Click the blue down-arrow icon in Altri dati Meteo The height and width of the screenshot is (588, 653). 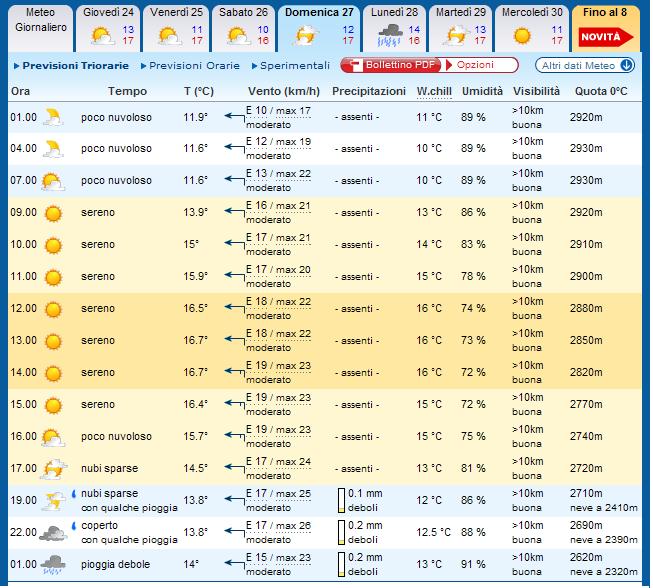(x=626, y=65)
